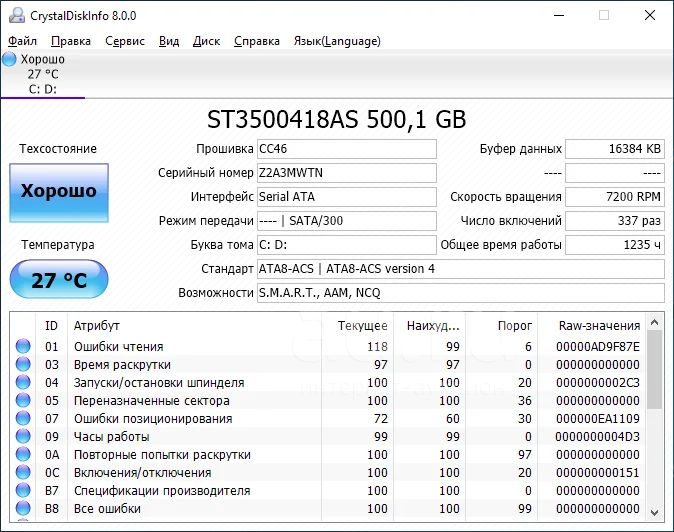Click the Возможности field S.M.A.R.T., AAM, NCQ
The image size is (674, 532).
[x=461, y=293]
